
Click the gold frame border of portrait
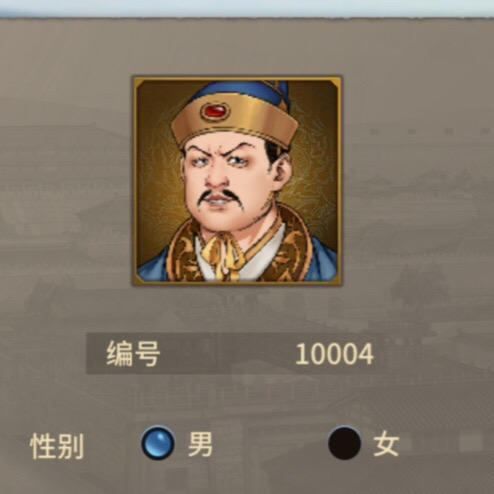point(237,79)
